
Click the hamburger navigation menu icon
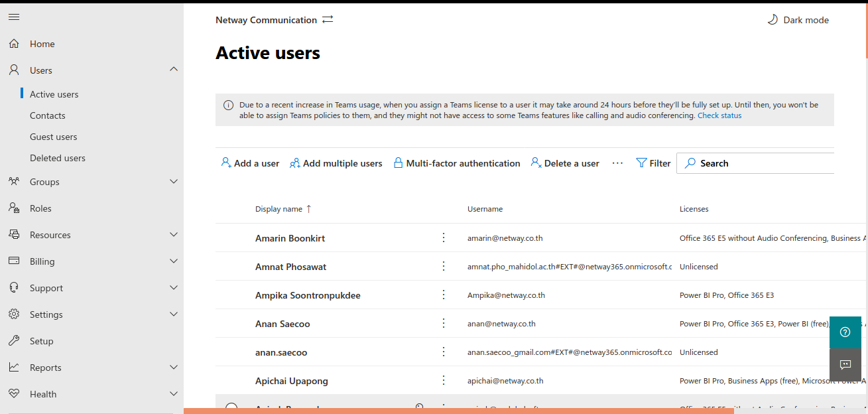(x=14, y=17)
